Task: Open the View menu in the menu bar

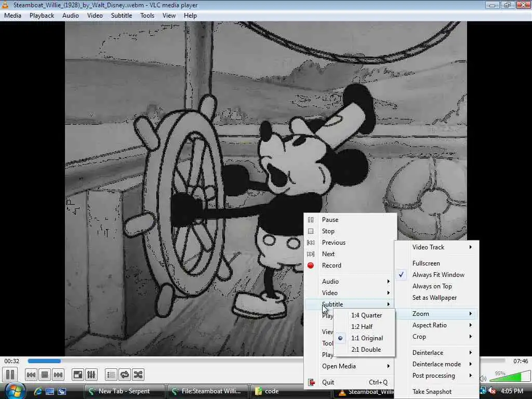Action: click(169, 16)
